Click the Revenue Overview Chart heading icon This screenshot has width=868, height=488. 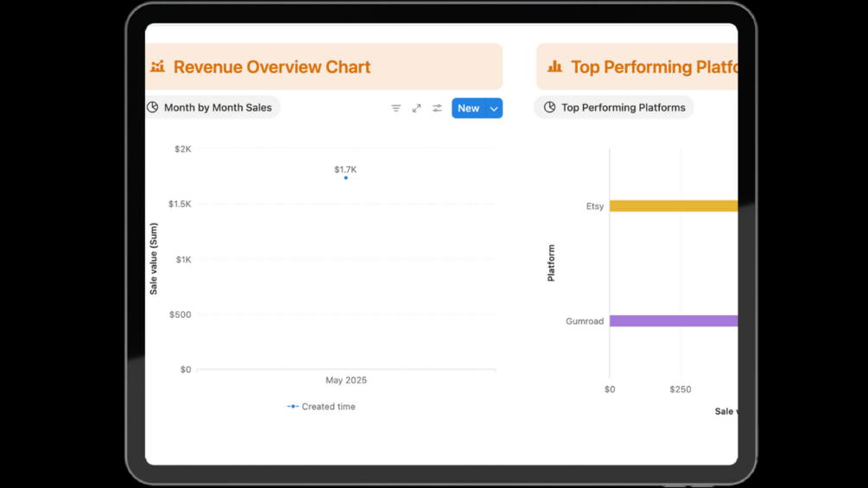coord(157,67)
